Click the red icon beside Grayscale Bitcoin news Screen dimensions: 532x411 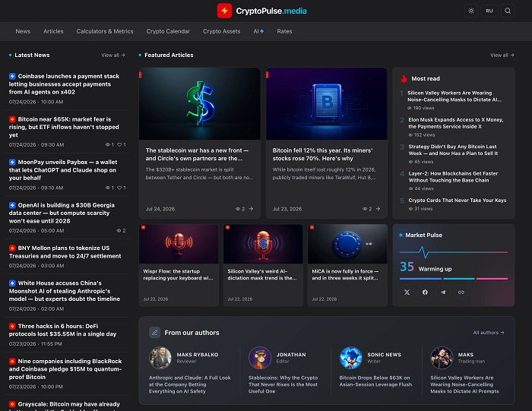(12, 404)
